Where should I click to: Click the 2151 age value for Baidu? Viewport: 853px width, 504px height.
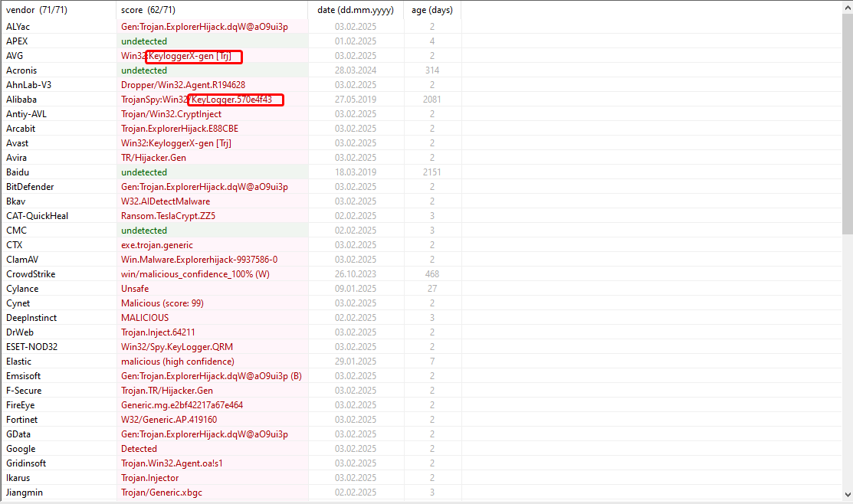click(431, 172)
